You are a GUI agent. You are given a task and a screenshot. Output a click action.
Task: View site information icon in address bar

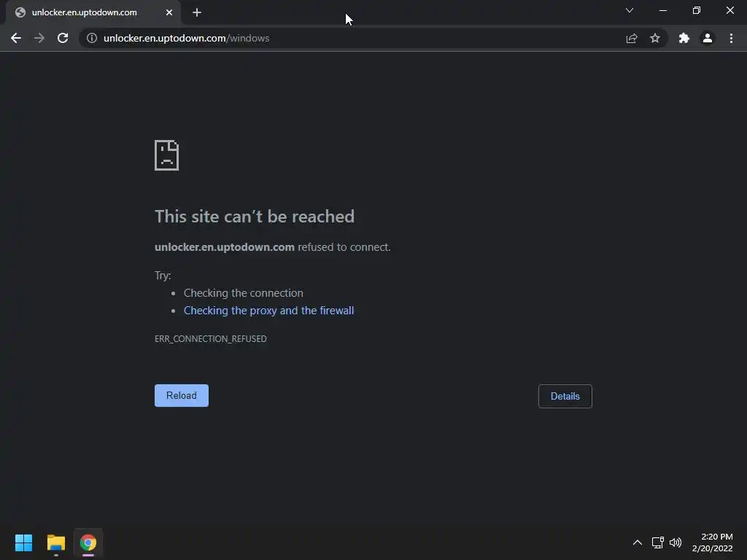[92, 38]
